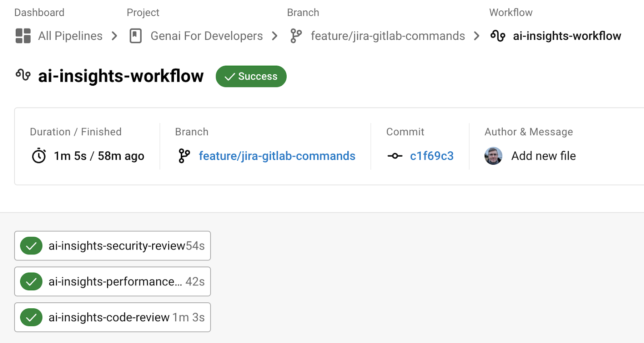Go to Genai For Developers project
The height and width of the screenshot is (343, 644).
coord(206,36)
